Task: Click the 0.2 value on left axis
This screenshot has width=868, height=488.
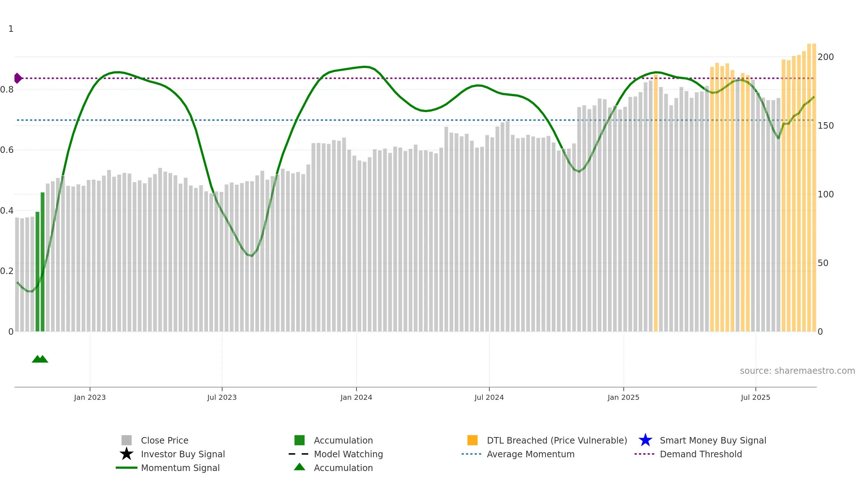Action: pos(7,271)
